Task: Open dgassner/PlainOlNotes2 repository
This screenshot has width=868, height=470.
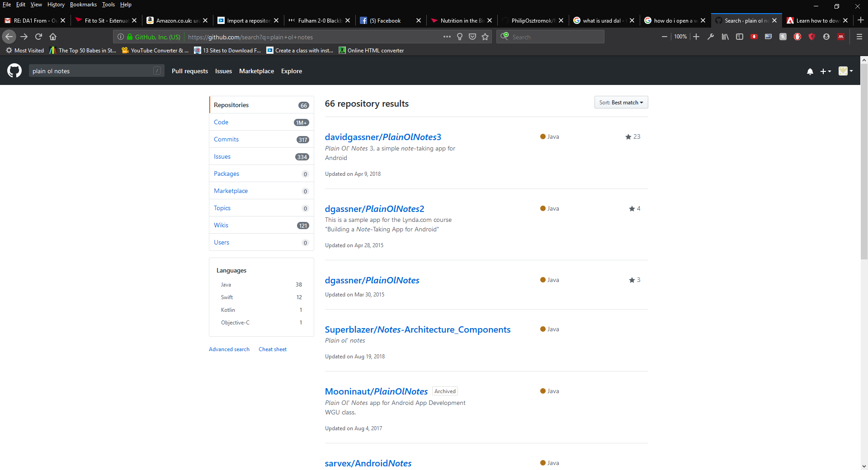Action: click(374, 209)
